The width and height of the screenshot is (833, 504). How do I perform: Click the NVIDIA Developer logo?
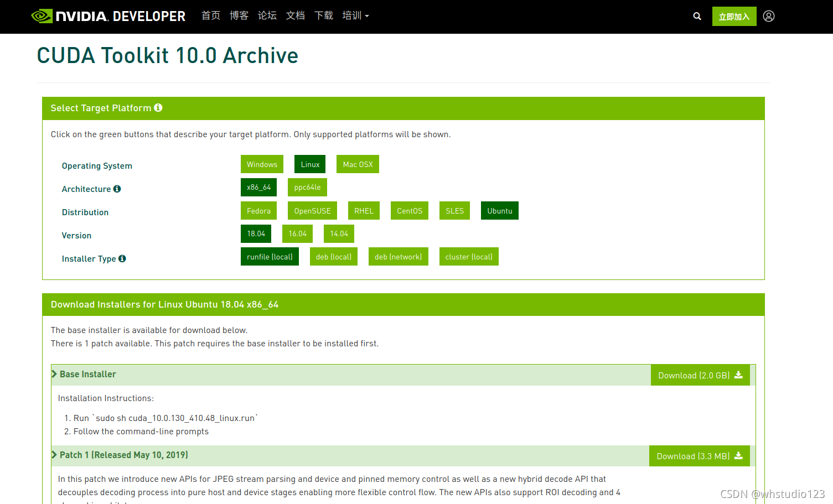tap(108, 16)
